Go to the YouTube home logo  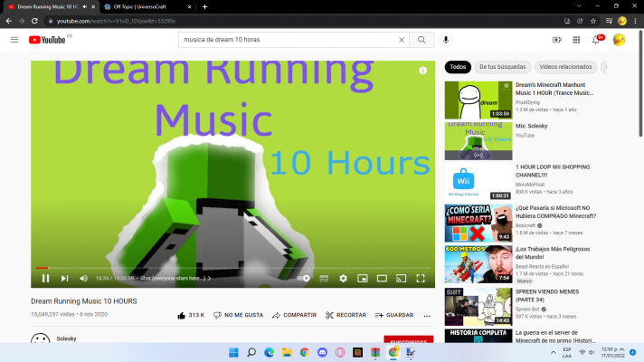47,40
